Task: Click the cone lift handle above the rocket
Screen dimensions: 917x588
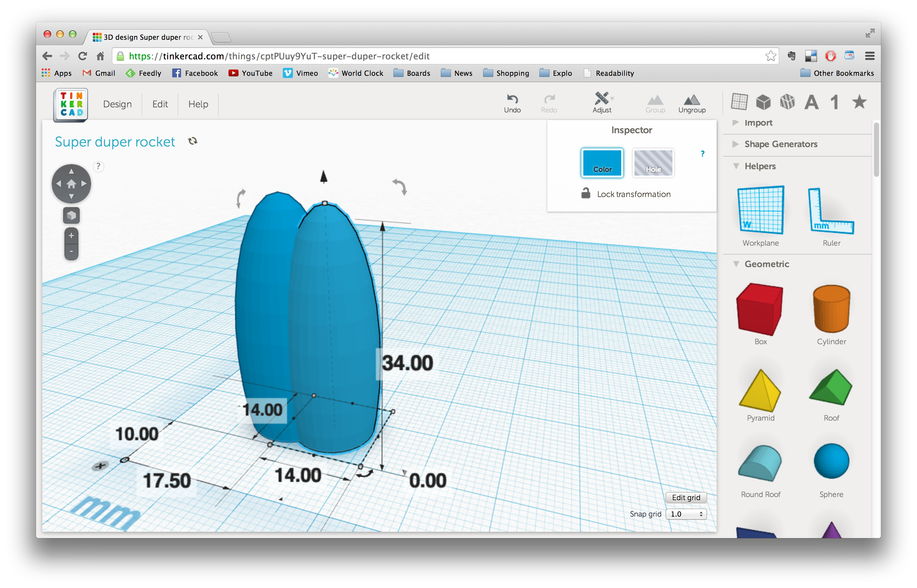Action: tap(324, 177)
